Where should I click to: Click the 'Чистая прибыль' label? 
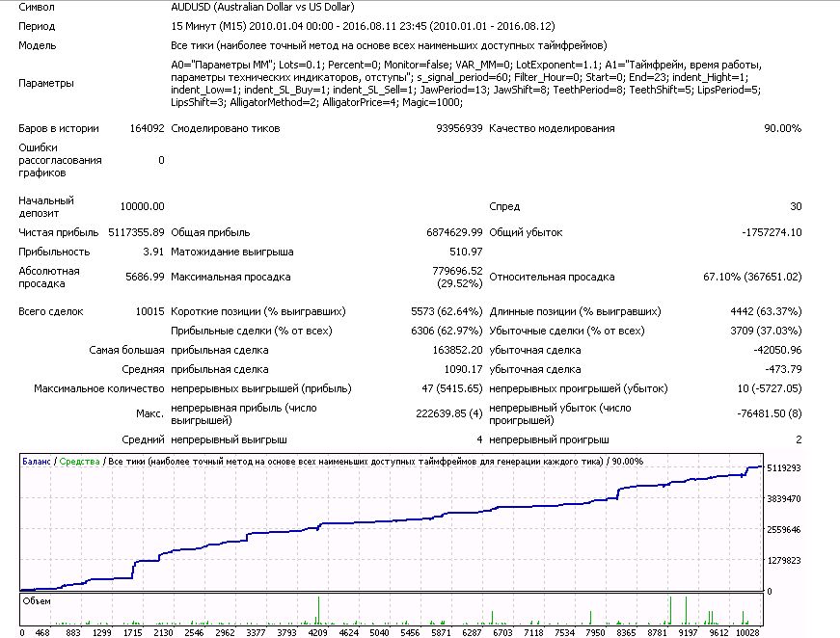tap(59, 232)
